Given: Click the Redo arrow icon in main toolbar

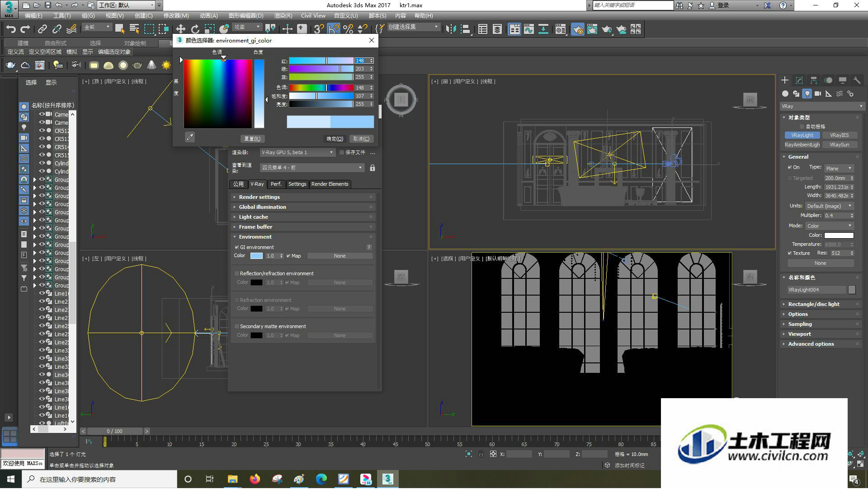Looking at the screenshot, I should [25, 29].
